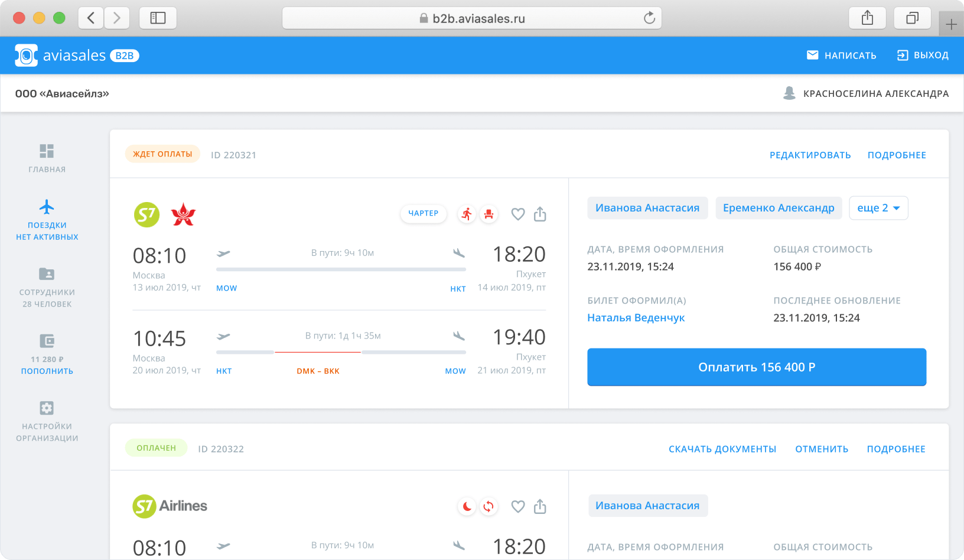Open the Главная dashboard section
The image size is (964, 560).
[47, 158]
